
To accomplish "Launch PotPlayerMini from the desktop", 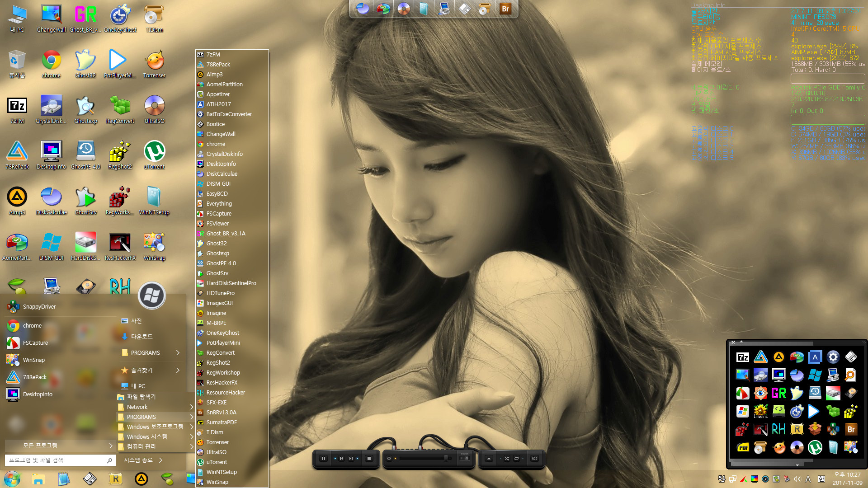I will click(120, 65).
